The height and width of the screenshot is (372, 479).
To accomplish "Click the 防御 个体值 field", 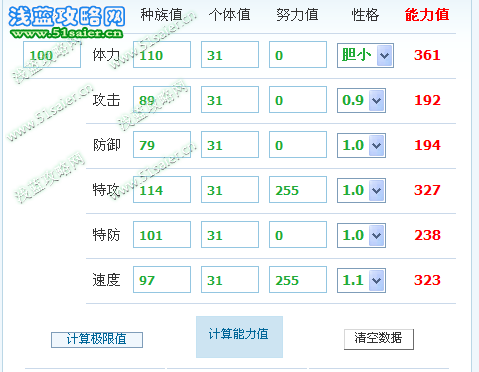I will click(230, 145).
